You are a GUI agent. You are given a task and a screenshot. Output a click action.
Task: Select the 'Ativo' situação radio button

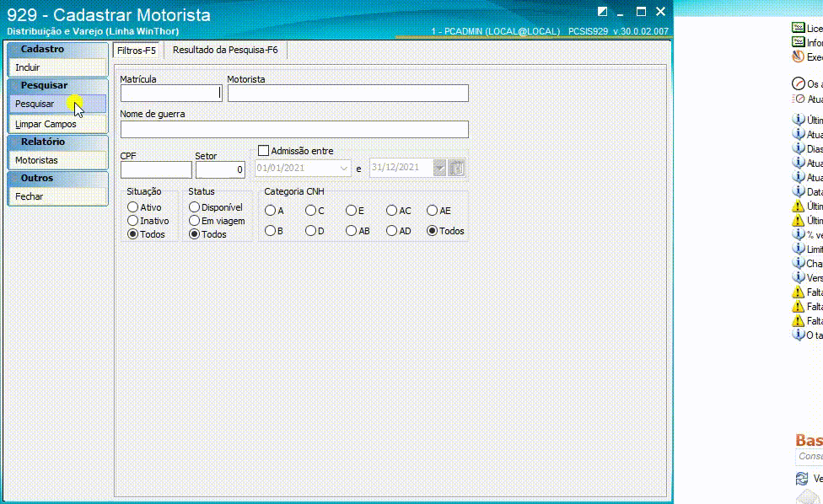[x=132, y=207]
